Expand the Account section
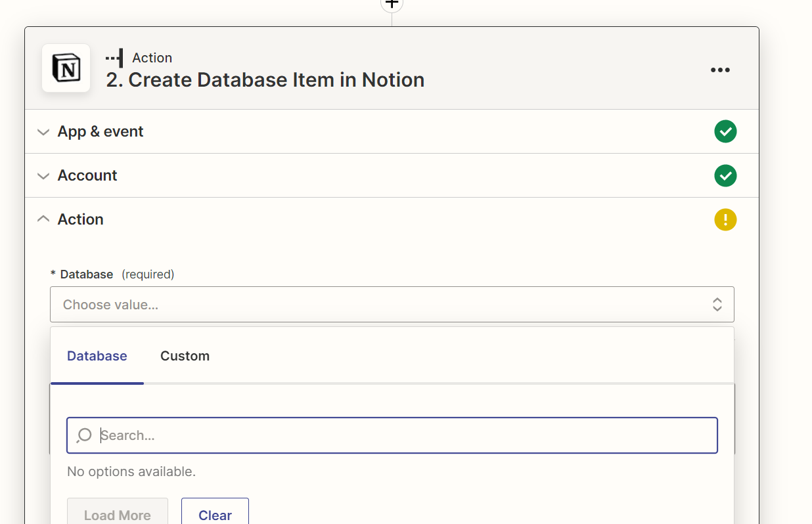This screenshot has width=812, height=524. (x=392, y=175)
